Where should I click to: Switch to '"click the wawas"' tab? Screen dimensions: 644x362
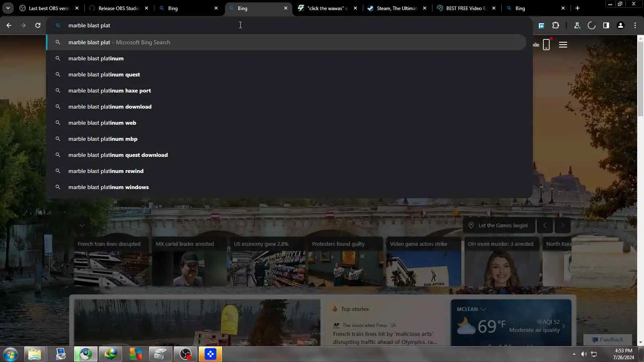coord(328,8)
